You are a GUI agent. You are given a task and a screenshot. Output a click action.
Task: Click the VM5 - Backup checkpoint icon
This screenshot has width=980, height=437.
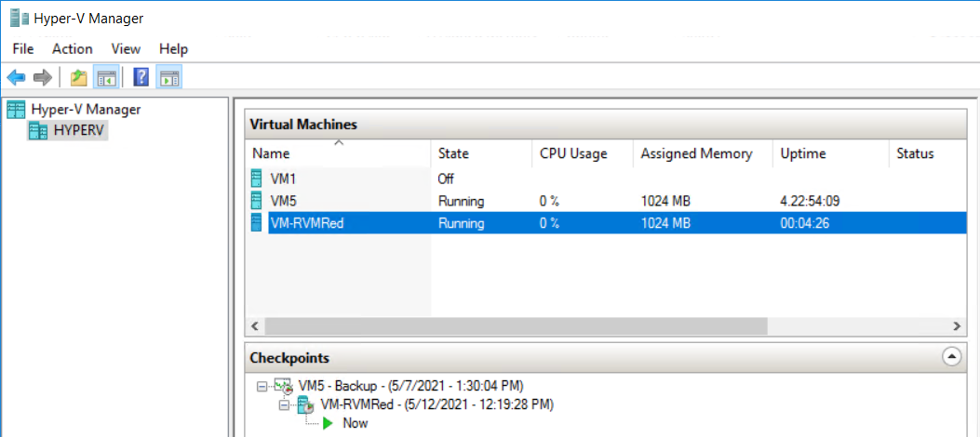285,386
